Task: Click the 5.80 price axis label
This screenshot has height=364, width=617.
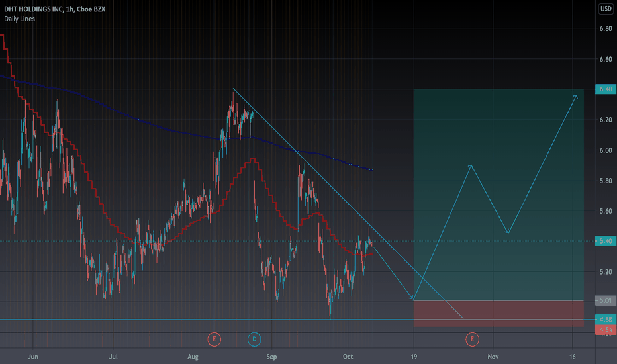Action: click(x=606, y=181)
